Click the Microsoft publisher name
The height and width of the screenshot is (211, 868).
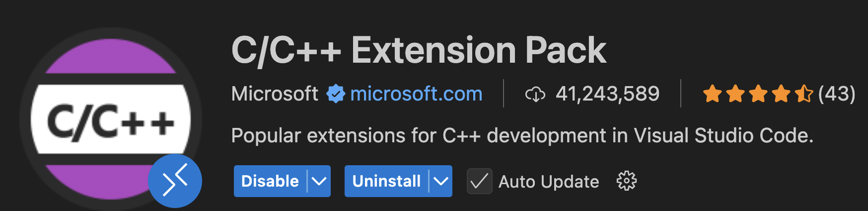(x=275, y=94)
